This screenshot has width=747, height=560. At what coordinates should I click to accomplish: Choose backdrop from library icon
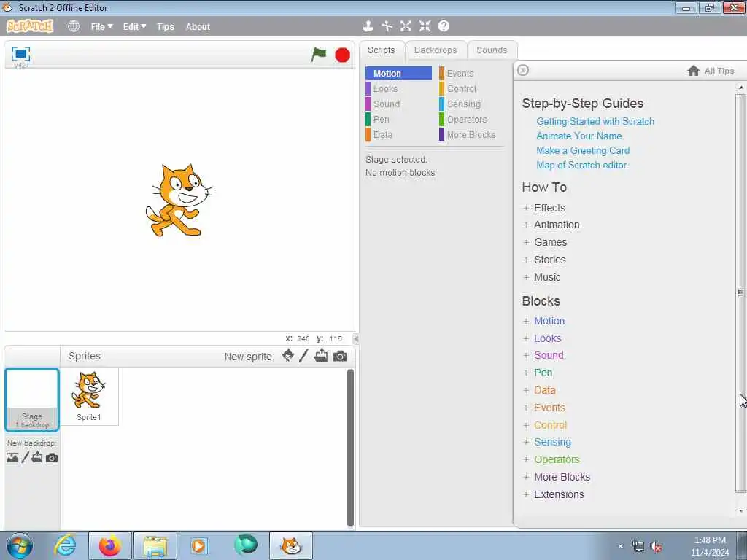coord(12,458)
